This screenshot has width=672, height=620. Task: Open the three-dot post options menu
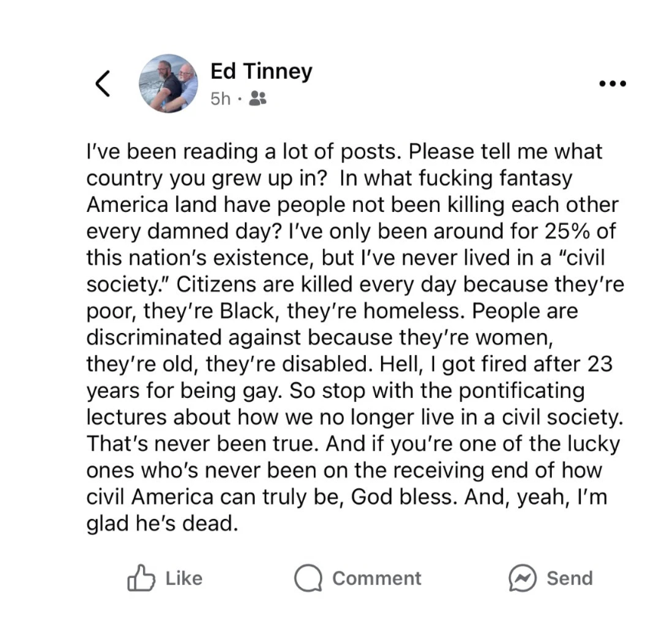tap(612, 84)
